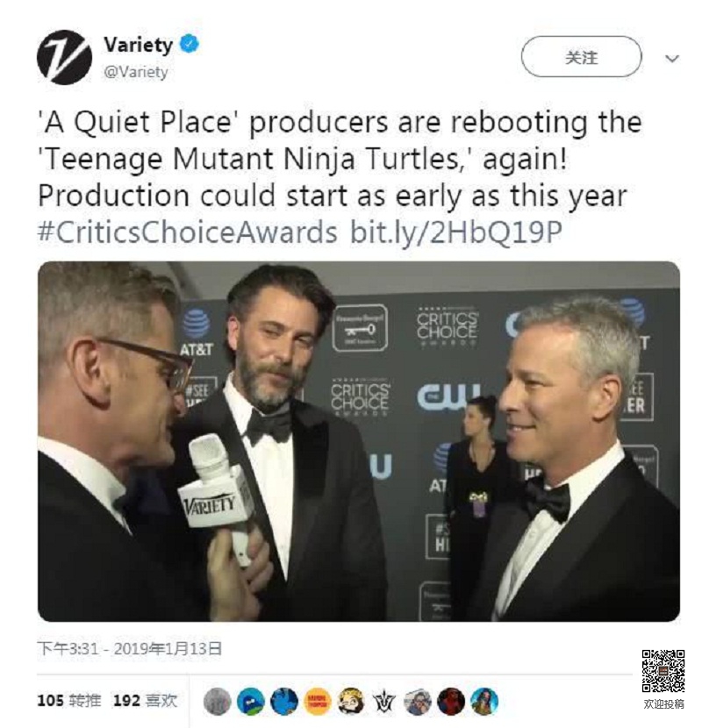Click the second blue liker avatar
702x728 pixels.
click(x=251, y=701)
